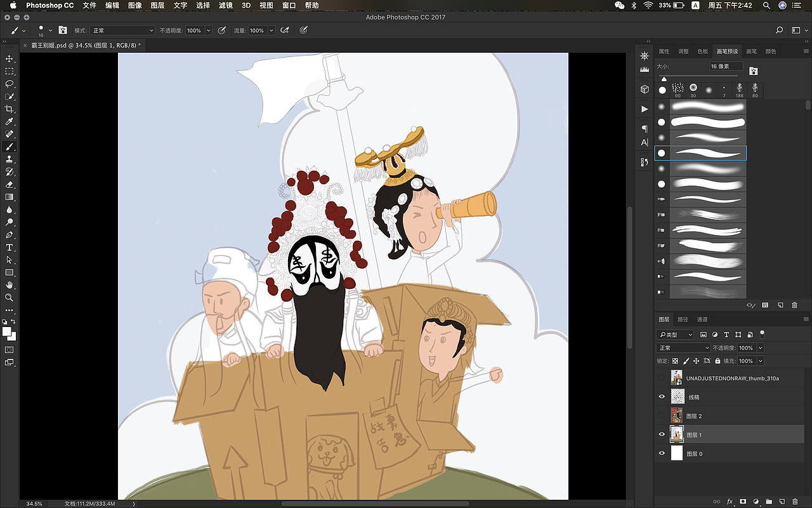
Task: Open the tool preset picker arrow
Action: click(x=24, y=30)
